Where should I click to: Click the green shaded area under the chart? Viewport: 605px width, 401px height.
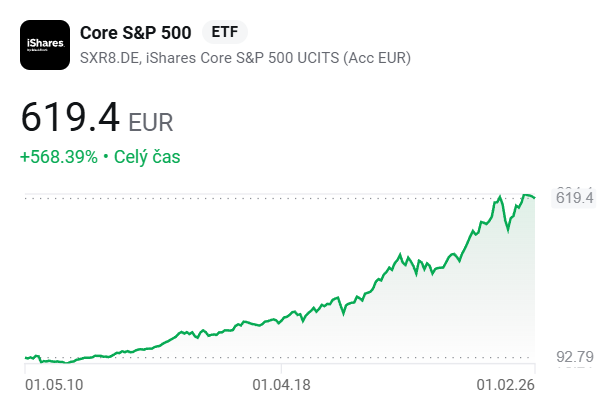point(450,320)
